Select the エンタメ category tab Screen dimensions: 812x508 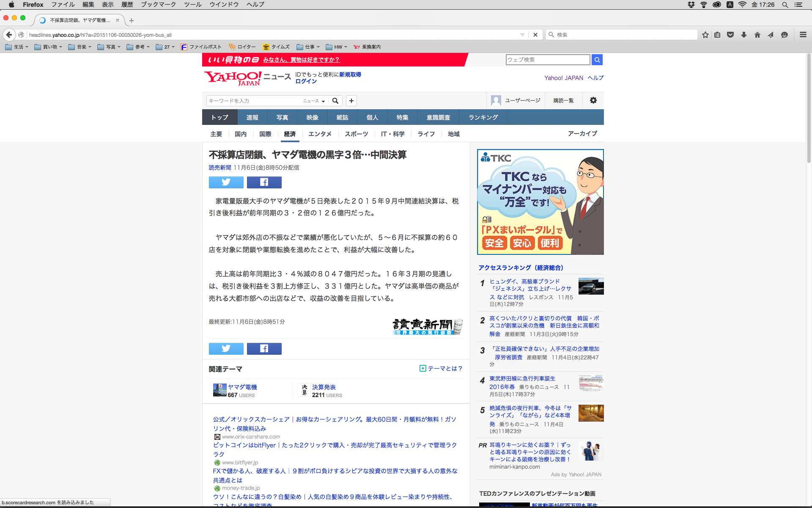tap(320, 134)
